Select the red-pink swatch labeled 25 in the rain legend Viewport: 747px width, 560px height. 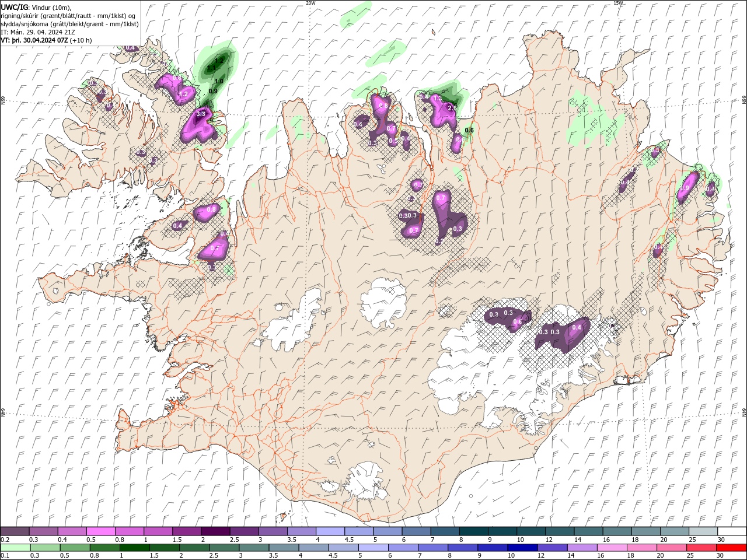click(x=701, y=548)
